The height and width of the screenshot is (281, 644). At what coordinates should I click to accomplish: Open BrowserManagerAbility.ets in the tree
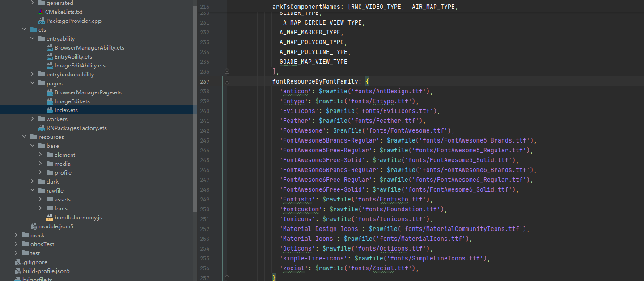[x=89, y=48]
